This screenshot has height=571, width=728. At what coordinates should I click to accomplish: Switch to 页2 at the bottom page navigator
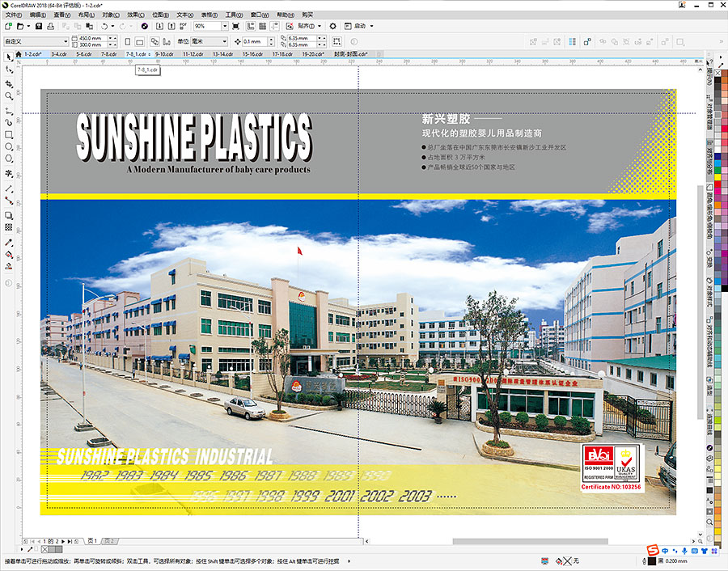(x=110, y=540)
